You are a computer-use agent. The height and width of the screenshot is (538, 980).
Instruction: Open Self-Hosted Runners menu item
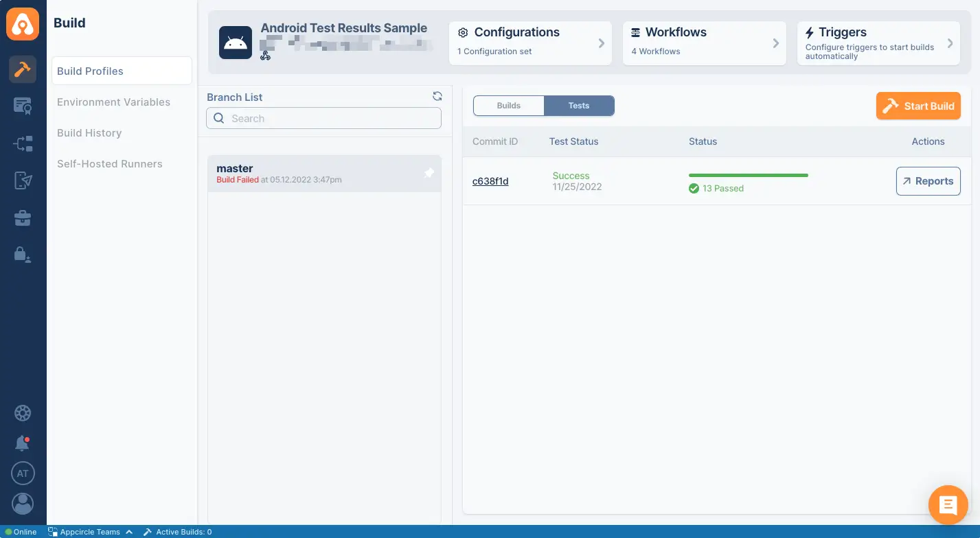coord(110,164)
